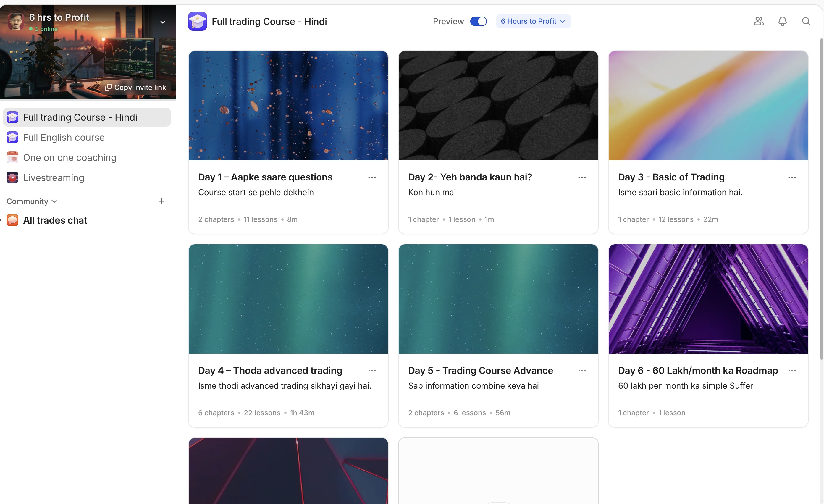Open more options for Day 3 card
The height and width of the screenshot is (504, 824).
[792, 177]
